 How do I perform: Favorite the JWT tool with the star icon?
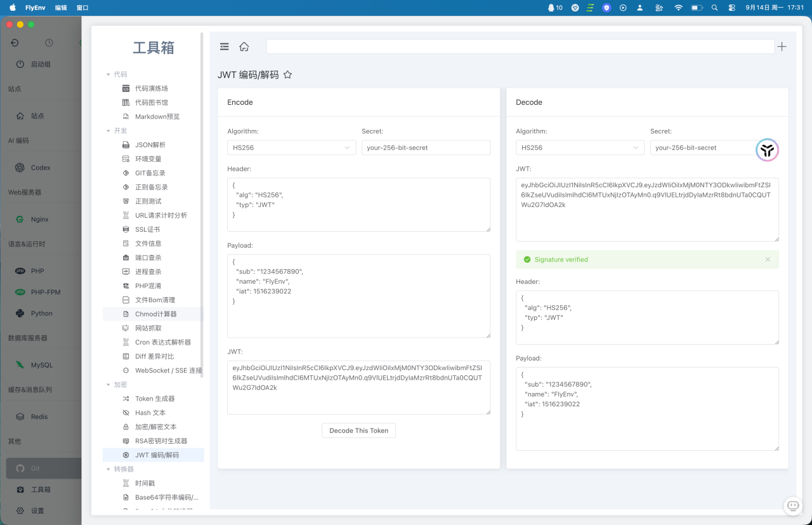pyautogui.click(x=287, y=74)
